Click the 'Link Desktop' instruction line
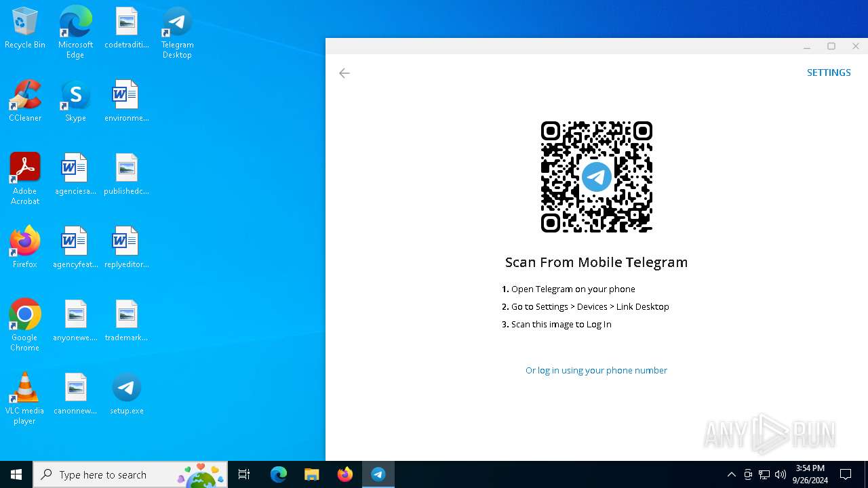868x488 pixels. (x=590, y=306)
